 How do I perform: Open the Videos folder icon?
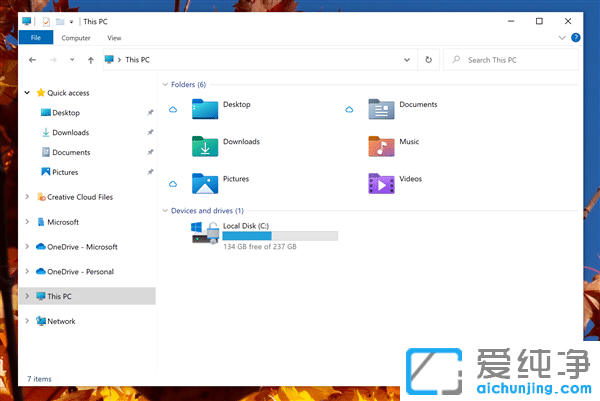click(380, 183)
